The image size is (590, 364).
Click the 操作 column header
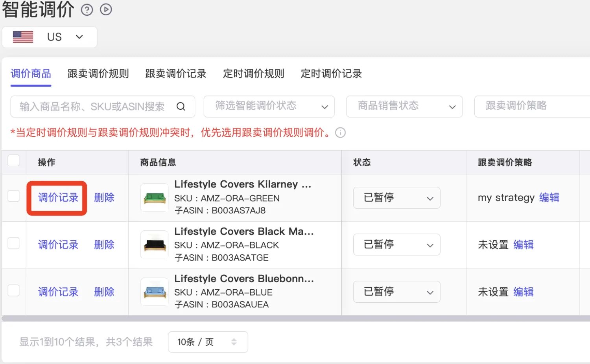[x=46, y=162]
